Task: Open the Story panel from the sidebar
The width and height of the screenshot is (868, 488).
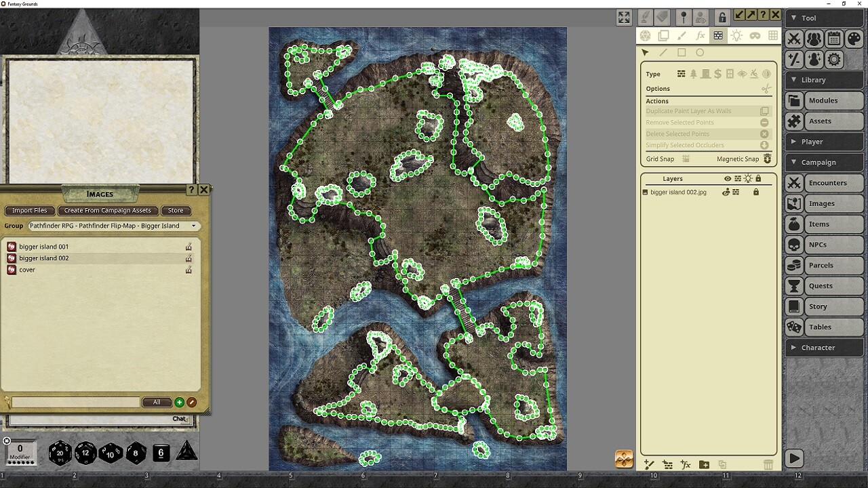Action: [818, 306]
